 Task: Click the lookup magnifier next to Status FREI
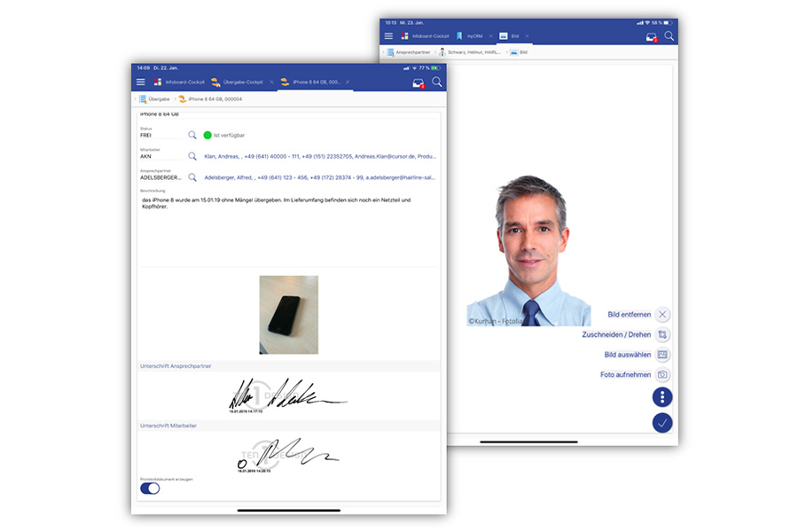click(192, 135)
